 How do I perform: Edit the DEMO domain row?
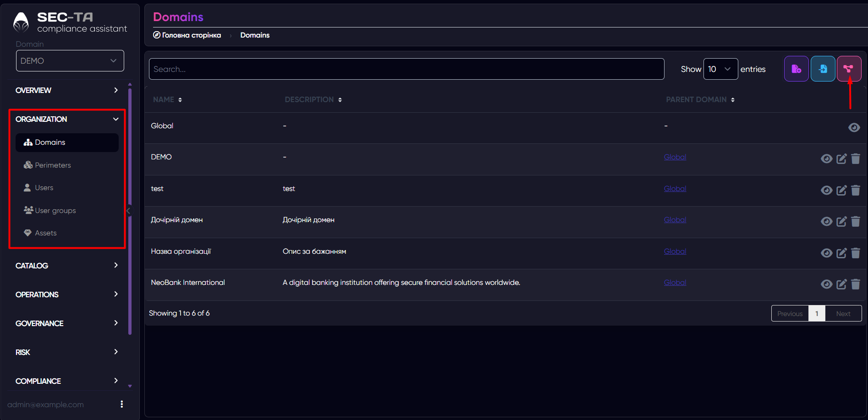[x=841, y=159]
